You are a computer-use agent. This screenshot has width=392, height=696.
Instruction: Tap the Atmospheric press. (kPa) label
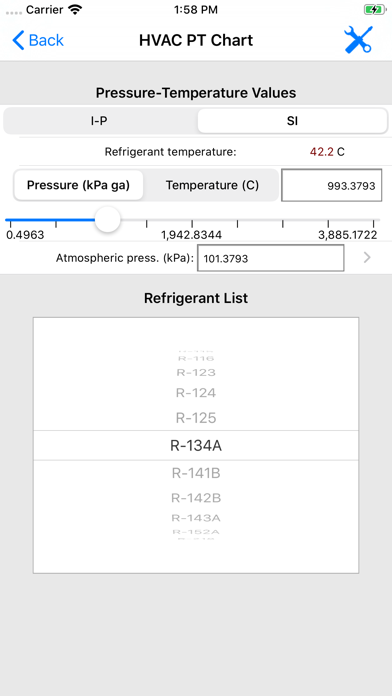(125, 258)
